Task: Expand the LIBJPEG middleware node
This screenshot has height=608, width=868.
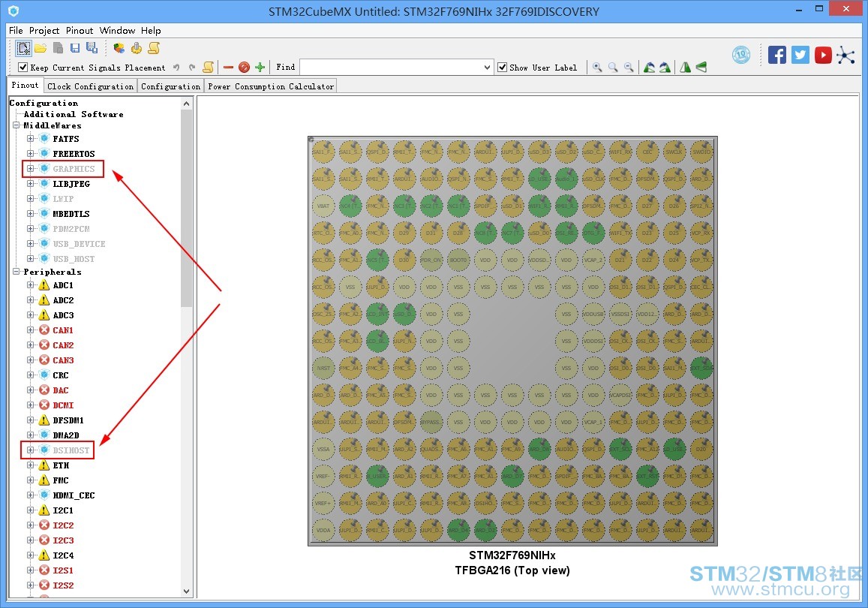Action: click(x=31, y=183)
